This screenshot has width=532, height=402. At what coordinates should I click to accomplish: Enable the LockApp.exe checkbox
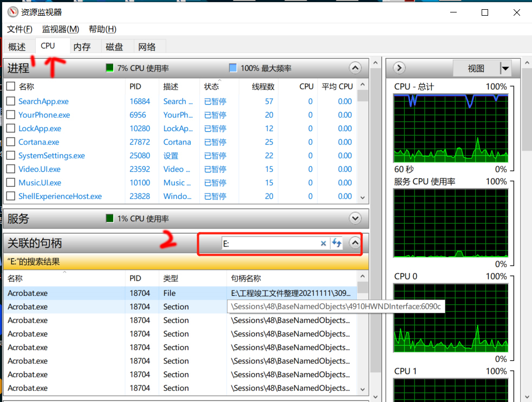pyautogui.click(x=11, y=128)
